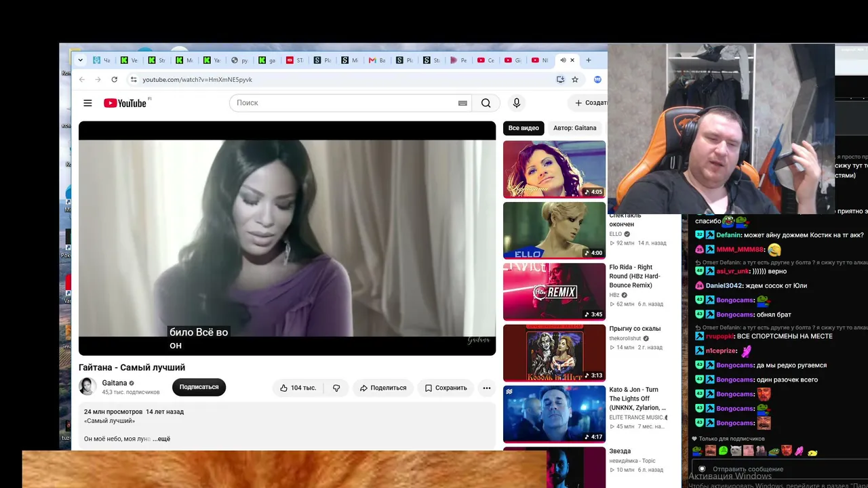This screenshot has width=868, height=488.
Task: Start a search with the magnifier button
Action: click(486, 103)
